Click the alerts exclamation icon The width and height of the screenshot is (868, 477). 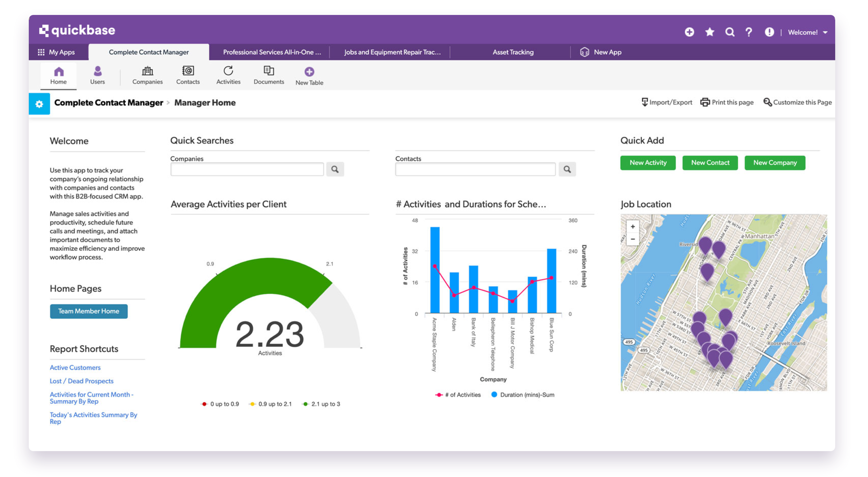tap(769, 32)
